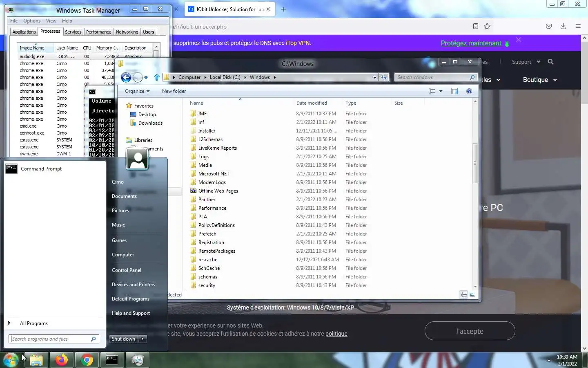Open the Pocket icon in Firefox toolbar
This screenshot has height=368, width=588.
click(x=549, y=26)
